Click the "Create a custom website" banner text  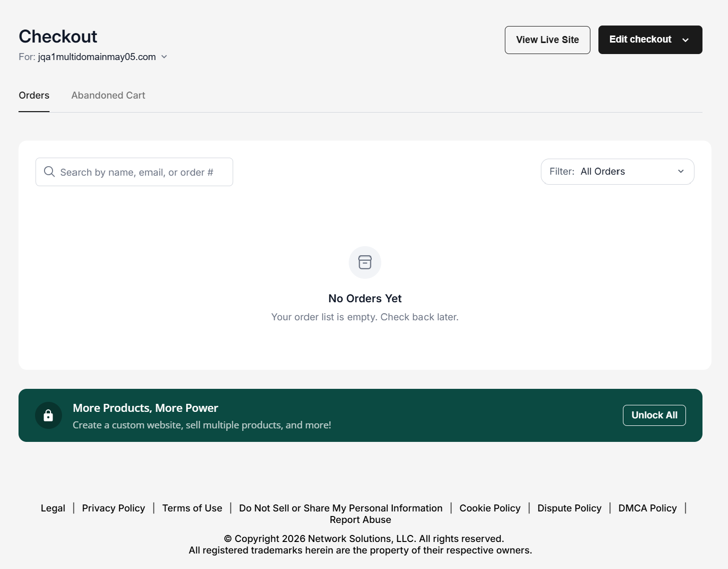[202, 425]
